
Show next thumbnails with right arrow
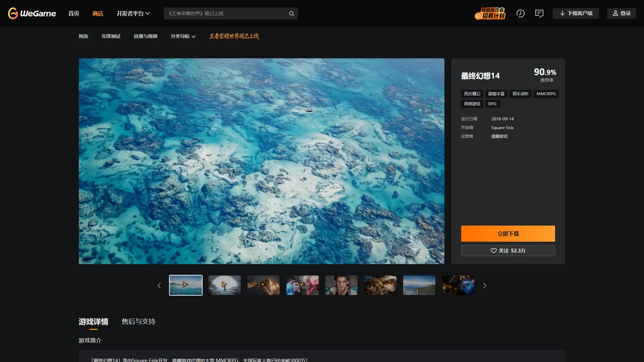coord(484,286)
